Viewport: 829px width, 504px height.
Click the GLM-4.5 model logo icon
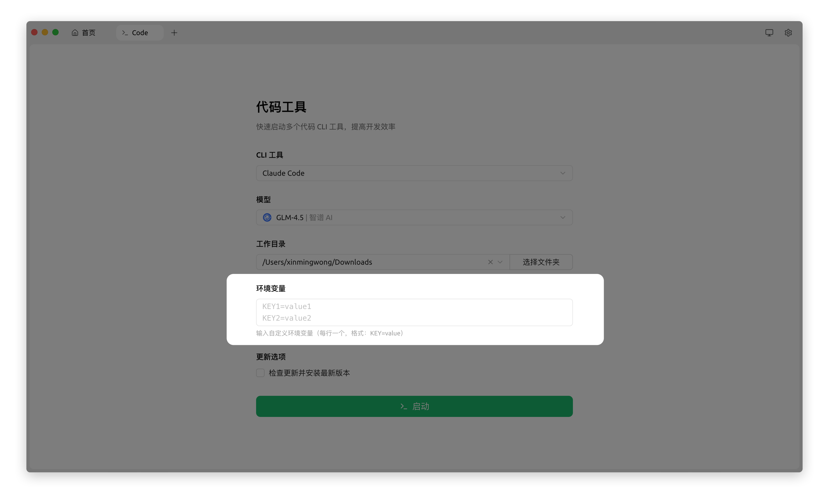[x=267, y=217]
